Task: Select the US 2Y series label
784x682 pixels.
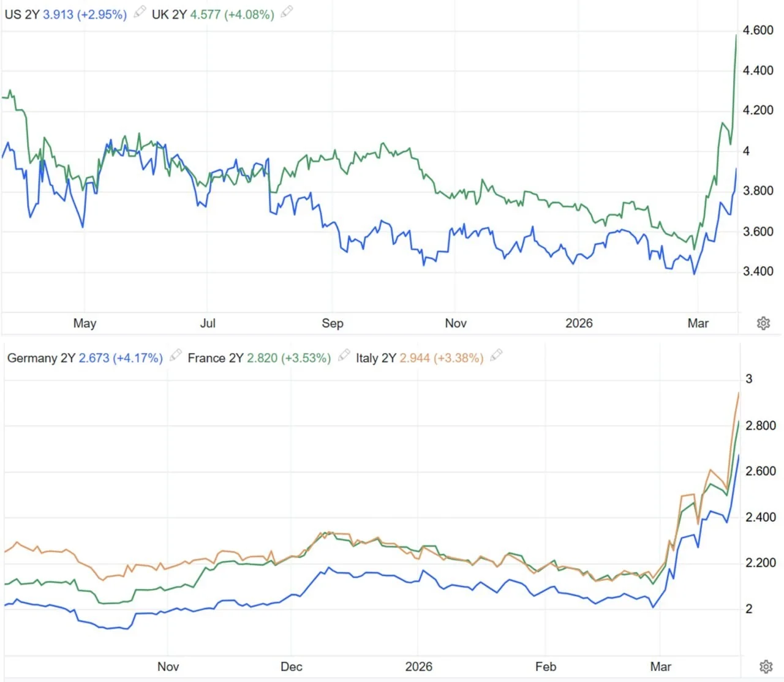Action: pyautogui.click(x=22, y=14)
